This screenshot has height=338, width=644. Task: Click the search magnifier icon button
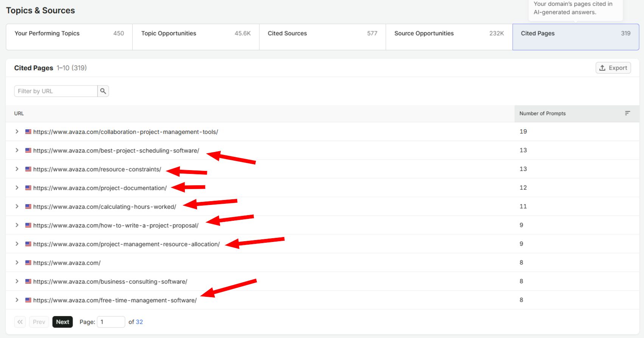(103, 91)
